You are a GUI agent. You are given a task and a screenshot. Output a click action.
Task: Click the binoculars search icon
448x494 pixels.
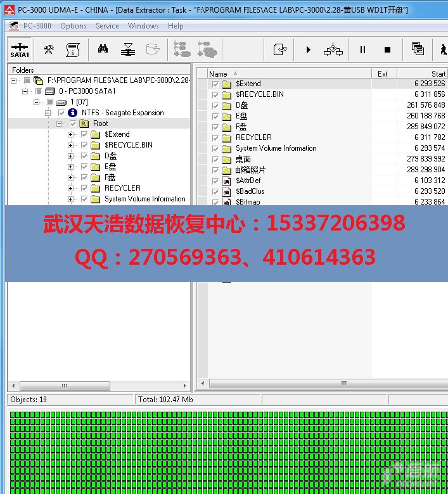coord(102,49)
